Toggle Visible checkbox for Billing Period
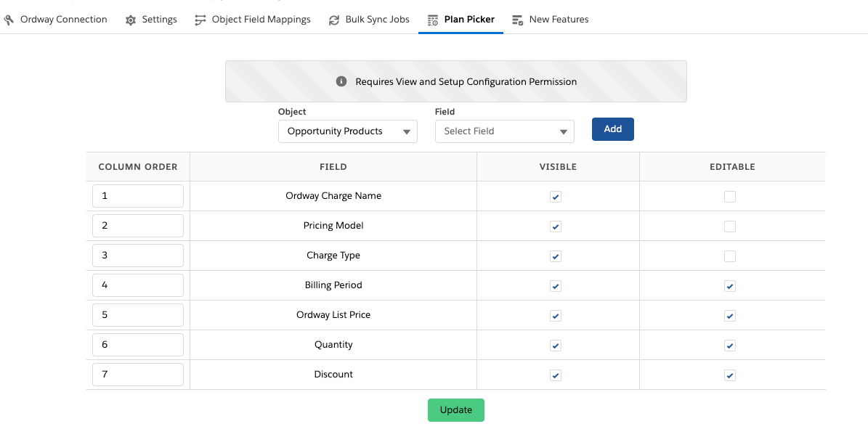The width and height of the screenshot is (868, 445). pyautogui.click(x=556, y=286)
